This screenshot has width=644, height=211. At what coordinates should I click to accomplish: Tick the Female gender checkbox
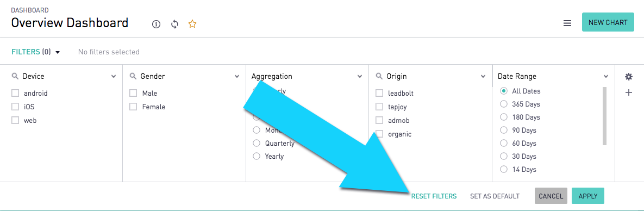coord(133,107)
